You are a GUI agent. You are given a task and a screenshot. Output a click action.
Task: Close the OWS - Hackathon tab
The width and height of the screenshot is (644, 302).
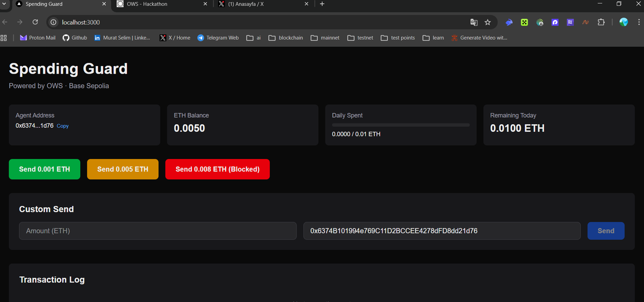(205, 4)
